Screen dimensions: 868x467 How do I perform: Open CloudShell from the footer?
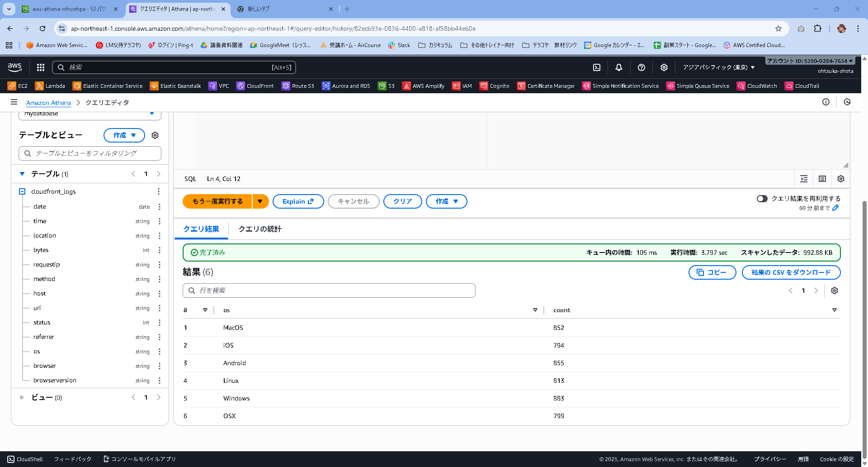[25, 459]
